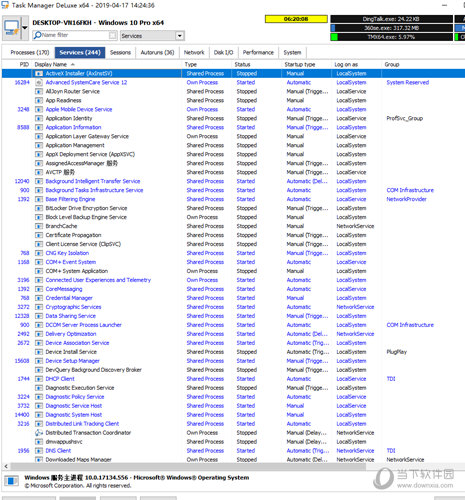Click the AllJoyn Router Service icon
Screen dimensions: 465x500
tap(39, 91)
